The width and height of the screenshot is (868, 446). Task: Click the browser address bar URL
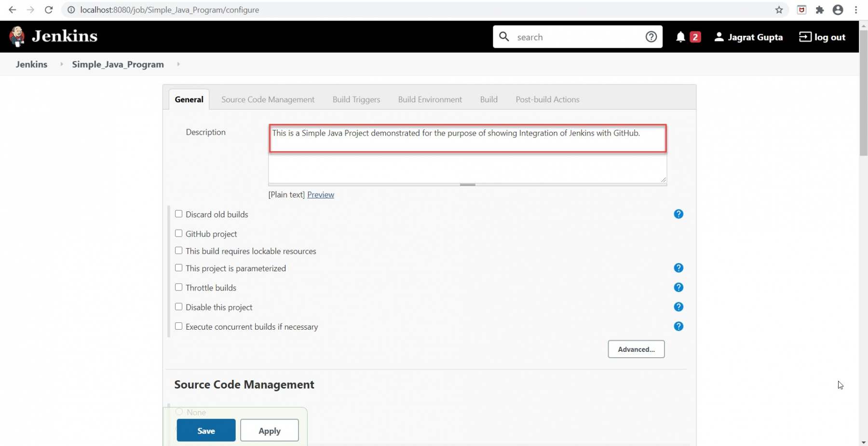[x=169, y=10]
